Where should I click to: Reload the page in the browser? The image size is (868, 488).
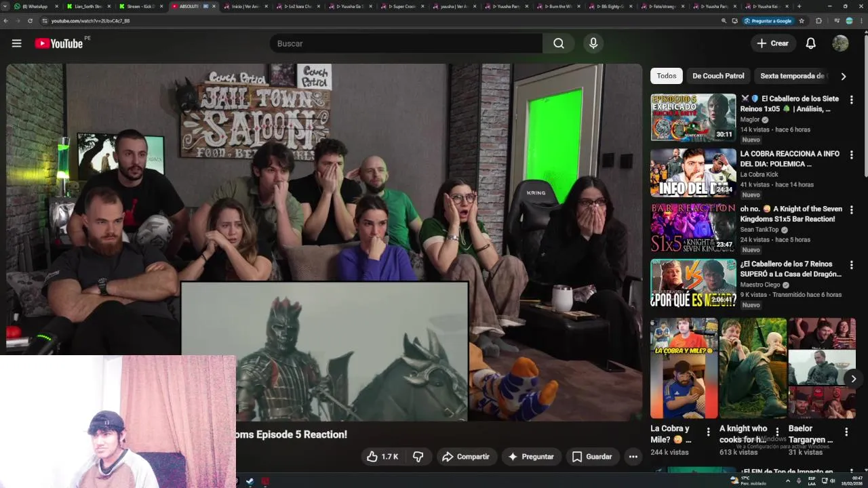point(30,21)
